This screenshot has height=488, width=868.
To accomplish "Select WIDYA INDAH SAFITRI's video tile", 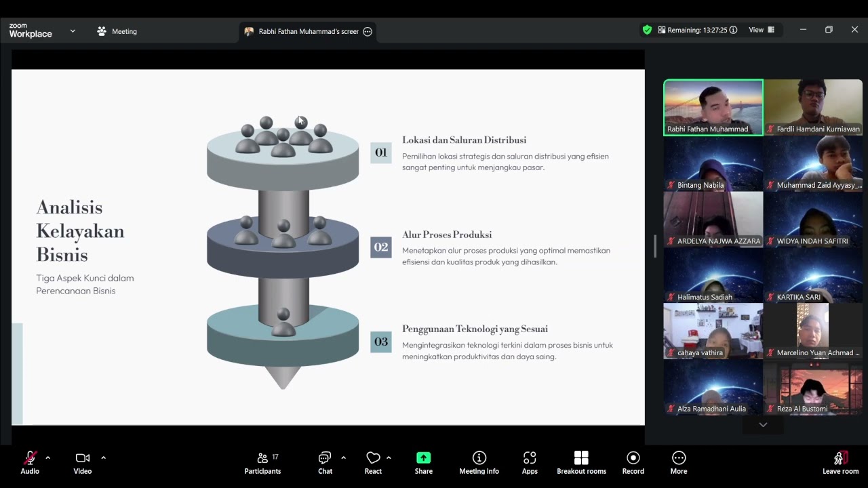I will [813, 220].
